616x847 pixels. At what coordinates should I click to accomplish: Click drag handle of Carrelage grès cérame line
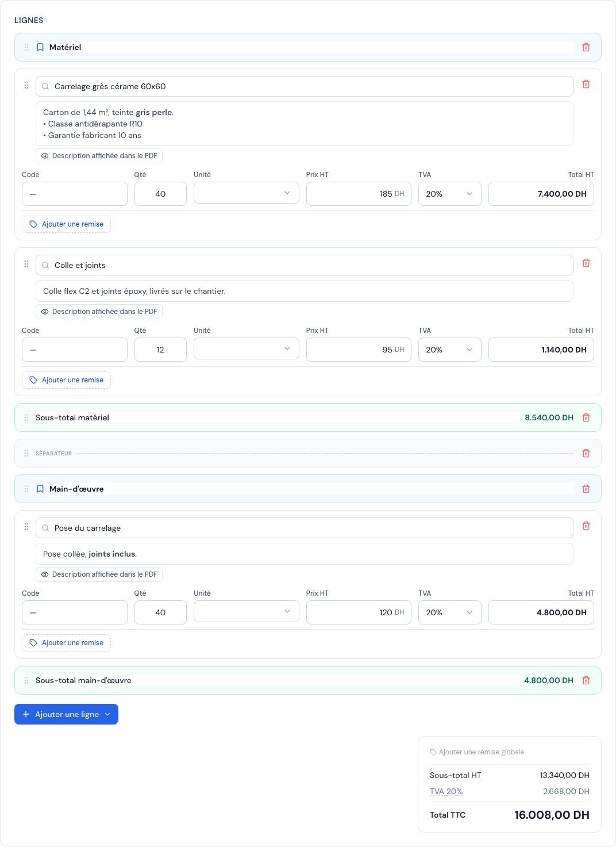pyautogui.click(x=26, y=85)
